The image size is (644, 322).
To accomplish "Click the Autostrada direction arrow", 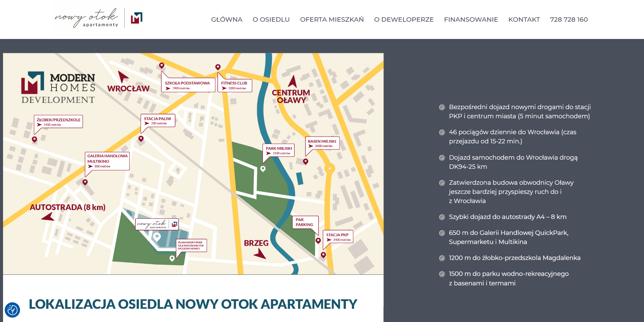I will pos(48,216).
